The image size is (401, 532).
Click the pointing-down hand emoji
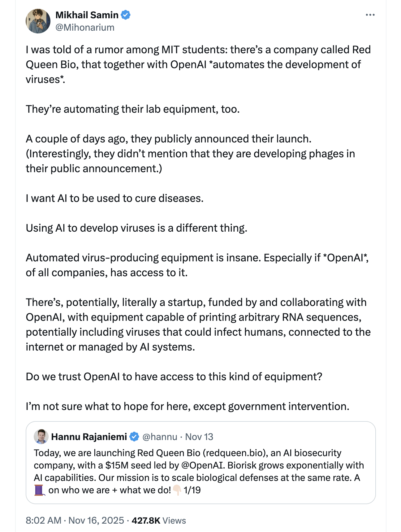[x=177, y=490]
